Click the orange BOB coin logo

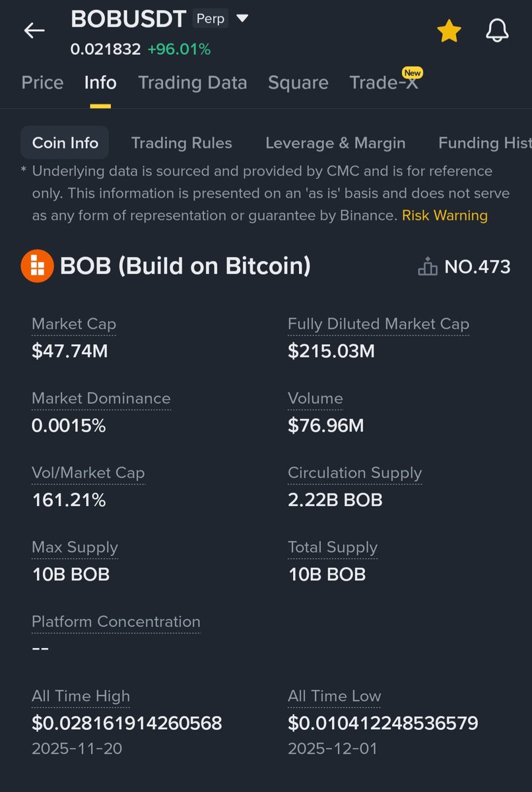(x=37, y=266)
